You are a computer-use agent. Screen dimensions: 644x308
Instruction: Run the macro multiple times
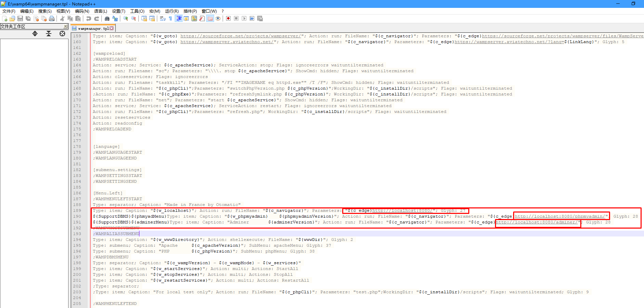click(252, 18)
